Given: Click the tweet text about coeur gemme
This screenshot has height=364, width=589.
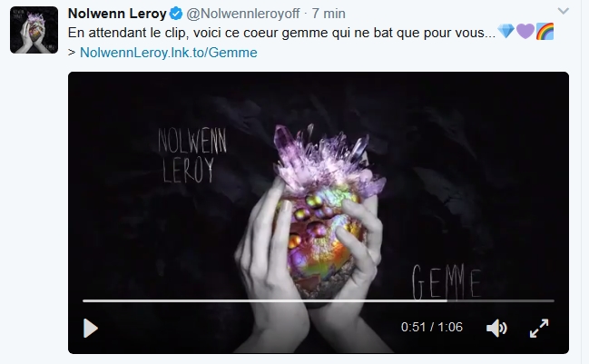Looking at the screenshot, I should [x=281, y=33].
